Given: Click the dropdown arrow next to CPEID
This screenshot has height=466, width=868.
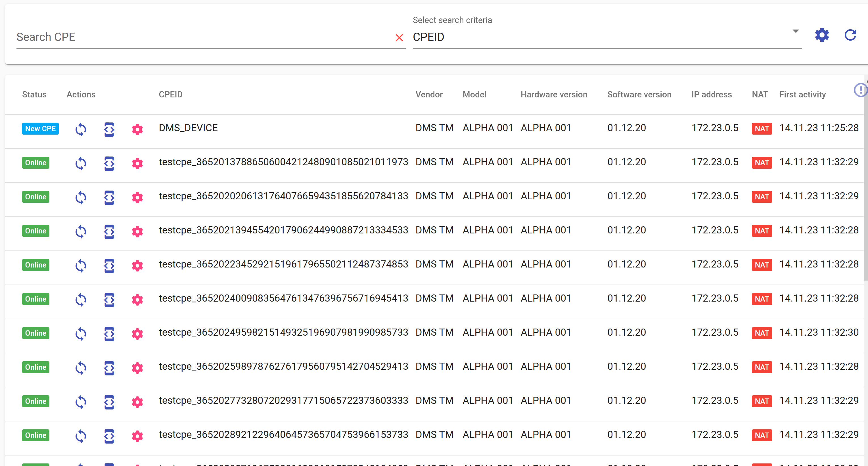Looking at the screenshot, I should [796, 31].
